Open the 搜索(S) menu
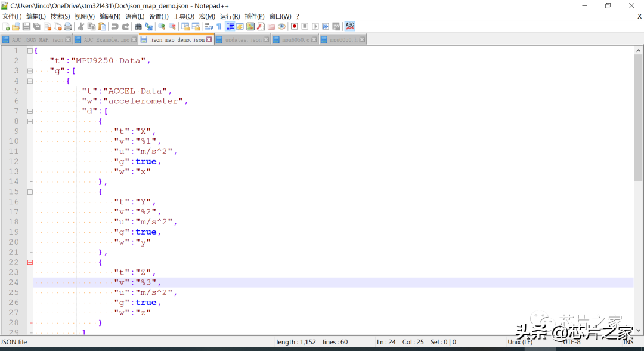 [x=60, y=16]
